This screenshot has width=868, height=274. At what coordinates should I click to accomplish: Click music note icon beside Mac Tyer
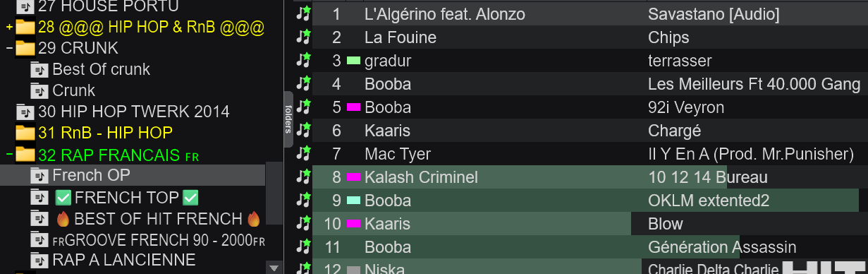303,154
